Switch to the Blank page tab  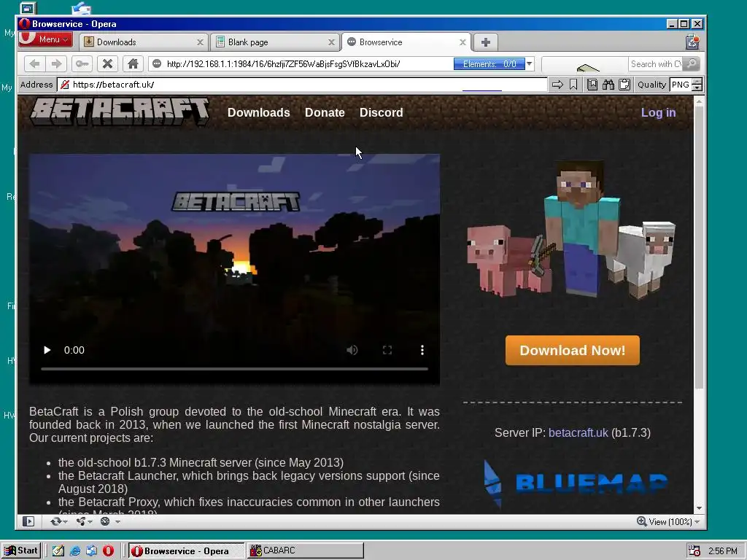pyautogui.click(x=275, y=42)
